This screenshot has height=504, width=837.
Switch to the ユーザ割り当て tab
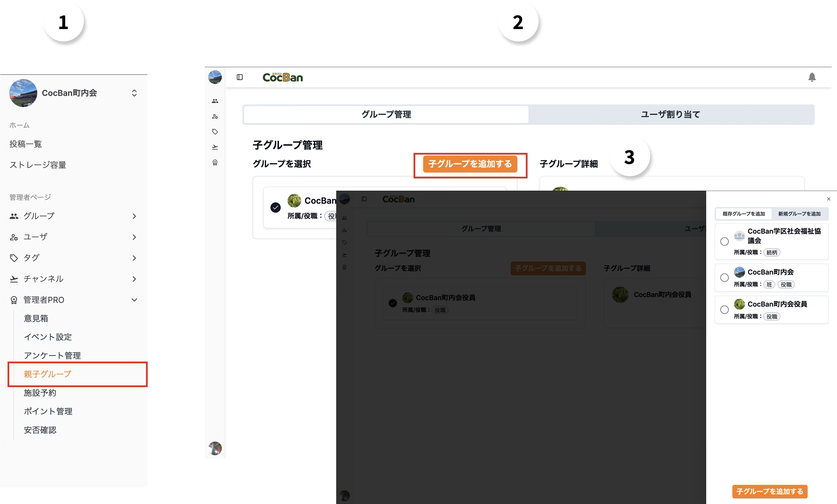coord(671,115)
